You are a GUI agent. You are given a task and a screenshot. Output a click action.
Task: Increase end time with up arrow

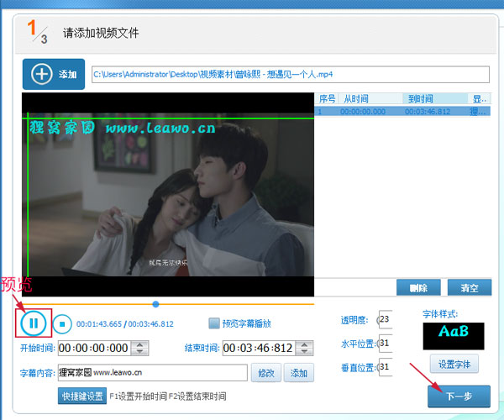coord(304,344)
